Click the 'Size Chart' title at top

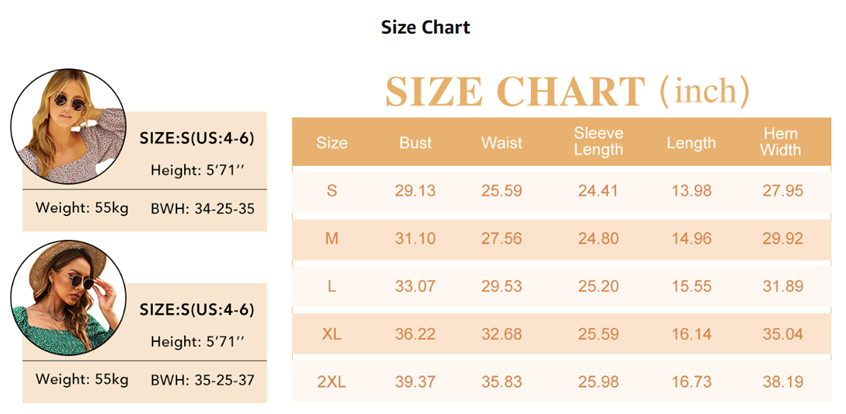click(425, 27)
